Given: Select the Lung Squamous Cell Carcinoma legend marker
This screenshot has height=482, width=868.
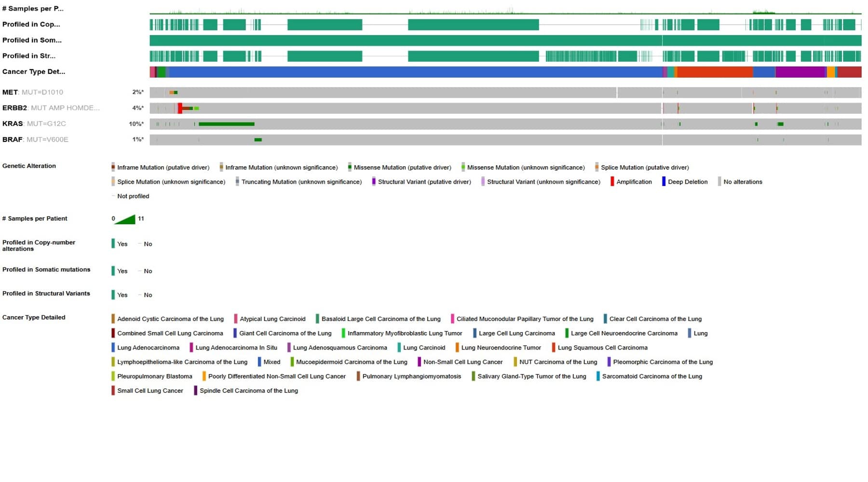Looking at the screenshot, I should 554,348.
